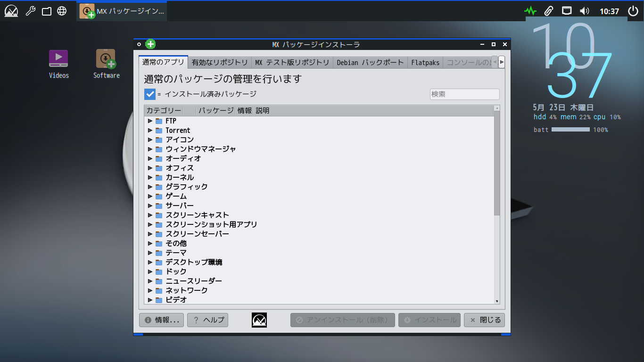This screenshot has width=644, height=362.
Task: Expand the グラフィック category arrow
Action: pyautogui.click(x=150, y=187)
